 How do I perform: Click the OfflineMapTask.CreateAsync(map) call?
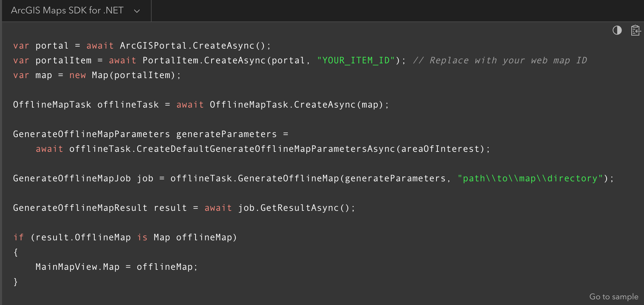coord(296,105)
